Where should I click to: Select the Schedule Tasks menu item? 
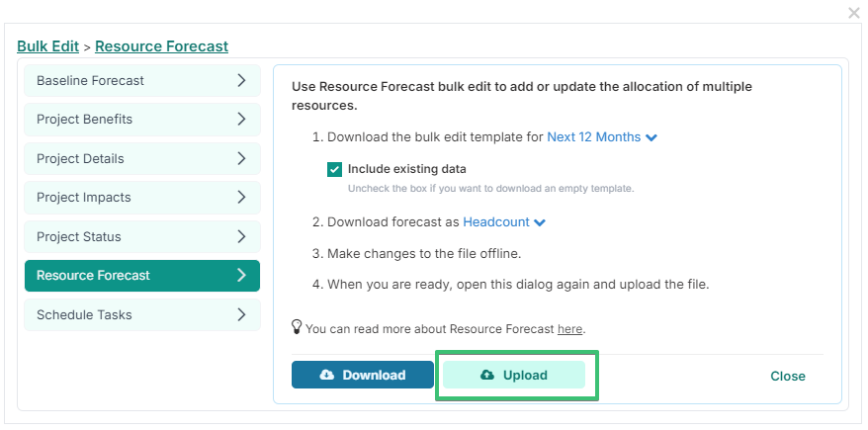[142, 314]
